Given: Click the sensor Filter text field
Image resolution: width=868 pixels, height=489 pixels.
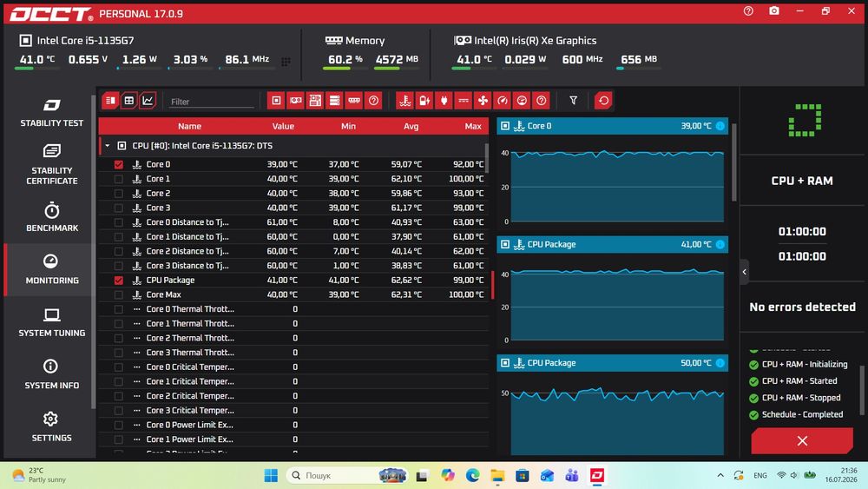Looking at the screenshot, I should coord(212,102).
